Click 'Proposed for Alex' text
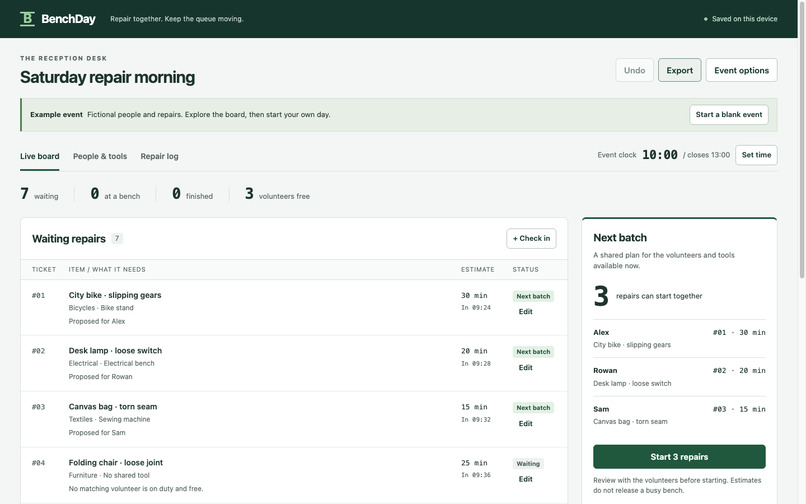Viewport: 806px width, 504px height. 97,321
